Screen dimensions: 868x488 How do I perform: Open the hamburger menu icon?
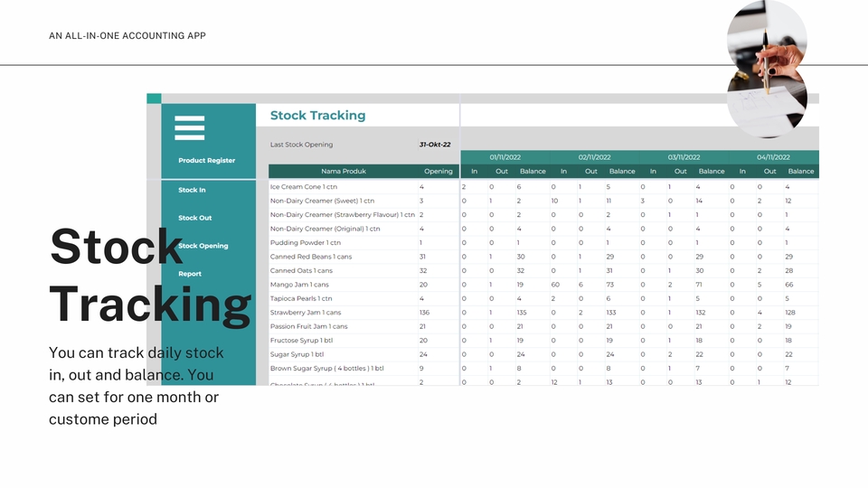pos(189,127)
